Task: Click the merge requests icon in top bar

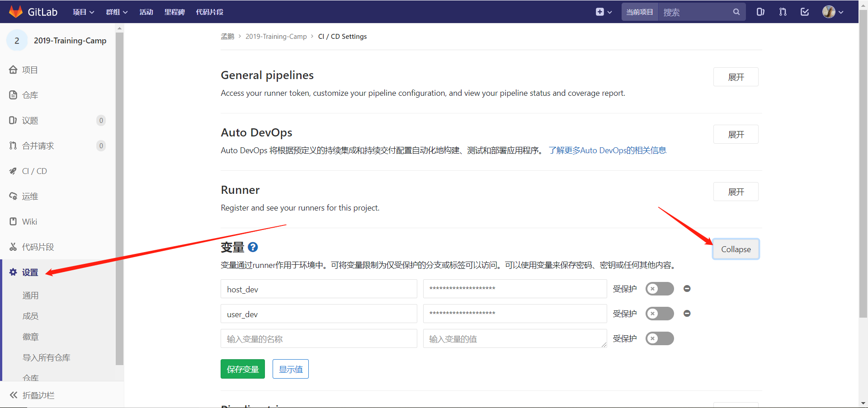Action: (783, 12)
